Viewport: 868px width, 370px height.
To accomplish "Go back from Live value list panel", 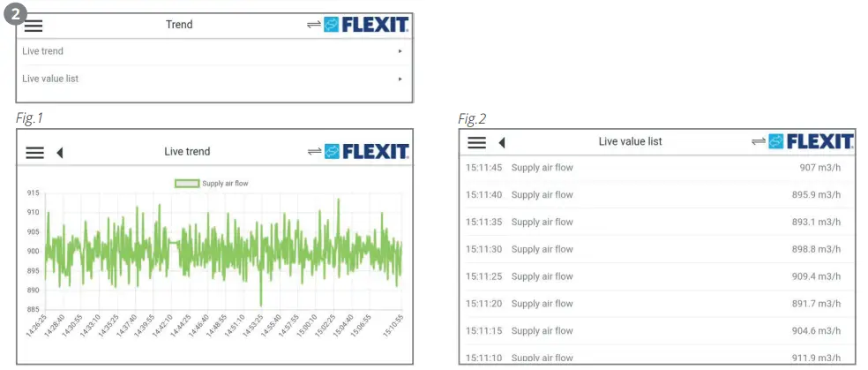I will click(x=502, y=142).
